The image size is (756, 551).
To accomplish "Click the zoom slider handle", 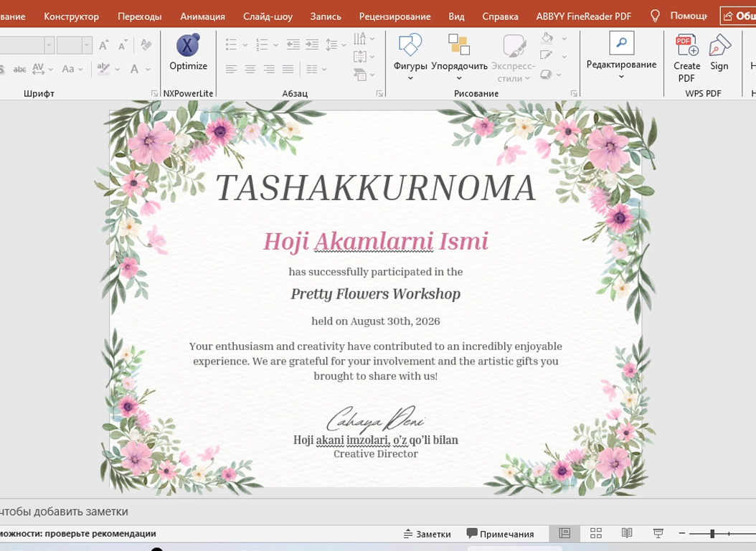I will click(x=712, y=533).
